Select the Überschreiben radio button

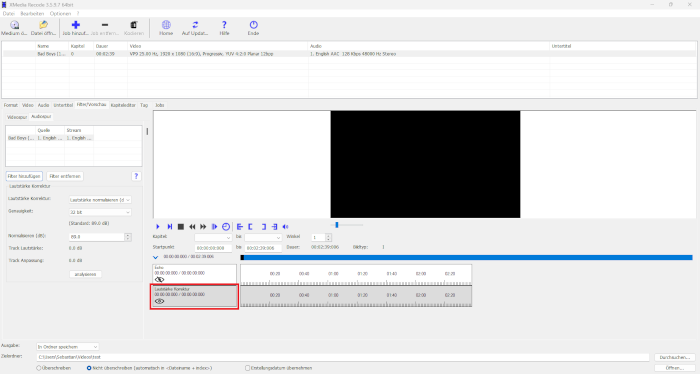38,368
